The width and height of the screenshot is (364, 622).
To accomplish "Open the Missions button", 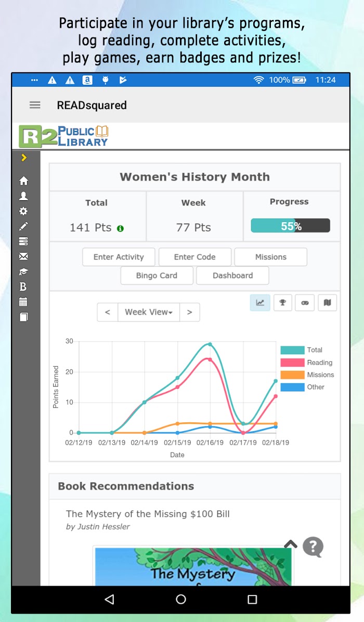I will click(271, 257).
